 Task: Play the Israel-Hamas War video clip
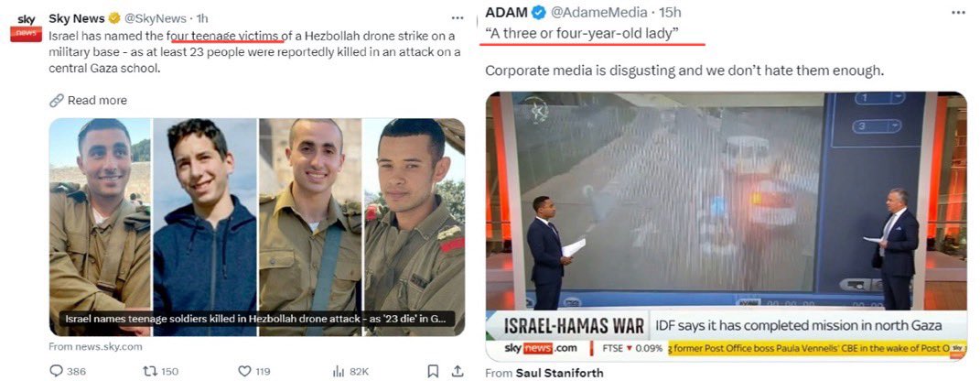[727, 226]
